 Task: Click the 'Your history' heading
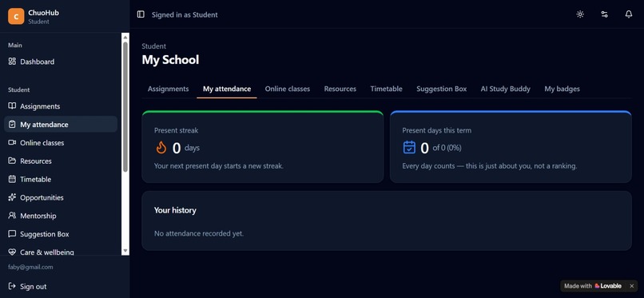click(x=175, y=210)
